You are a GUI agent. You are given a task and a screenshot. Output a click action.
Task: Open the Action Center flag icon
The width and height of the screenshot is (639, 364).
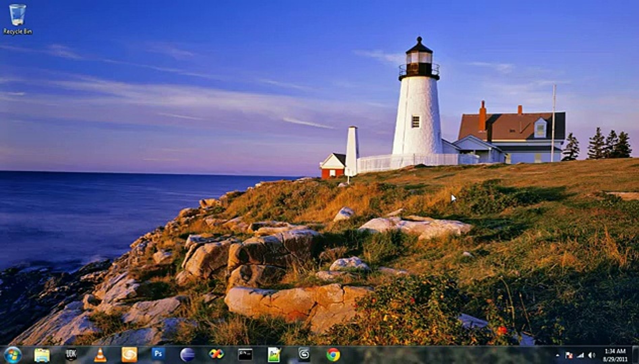point(569,355)
